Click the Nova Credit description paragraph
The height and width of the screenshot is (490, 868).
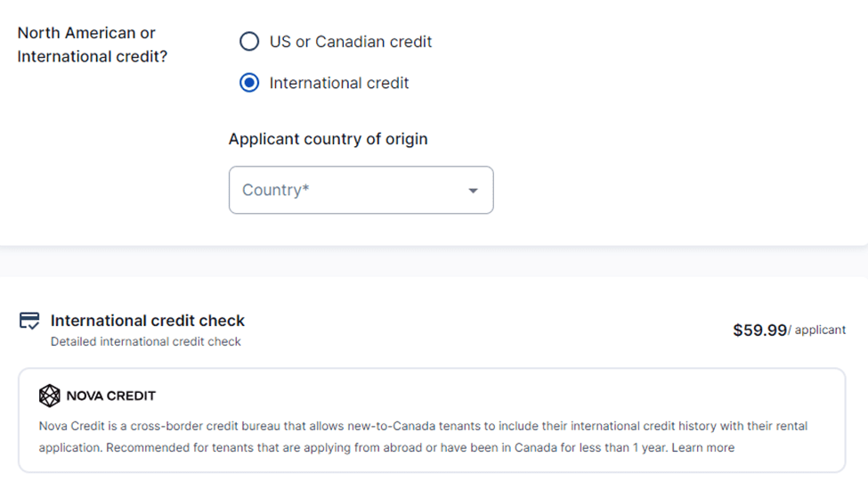click(x=424, y=437)
